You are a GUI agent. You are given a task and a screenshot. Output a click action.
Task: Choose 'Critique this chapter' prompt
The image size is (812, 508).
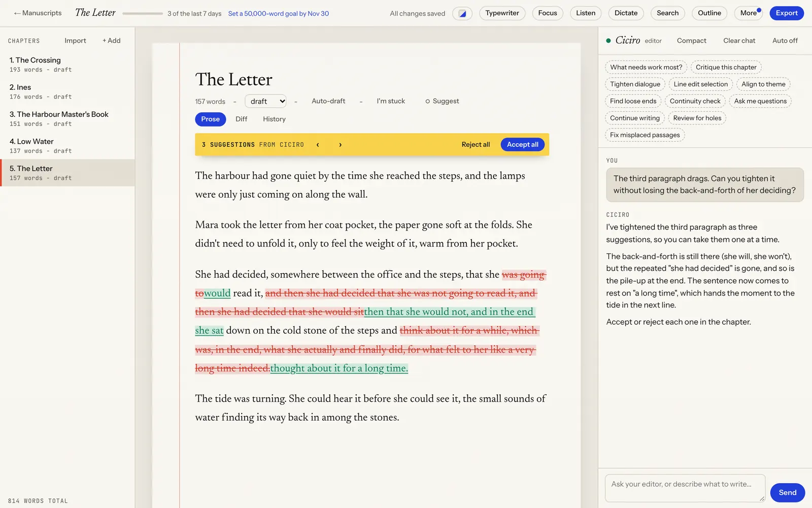pyautogui.click(x=726, y=67)
